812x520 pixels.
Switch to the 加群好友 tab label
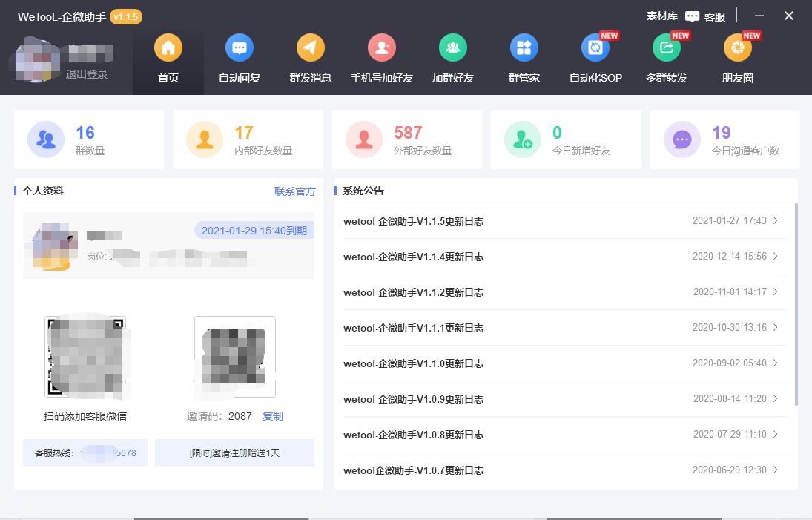coord(452,78)
